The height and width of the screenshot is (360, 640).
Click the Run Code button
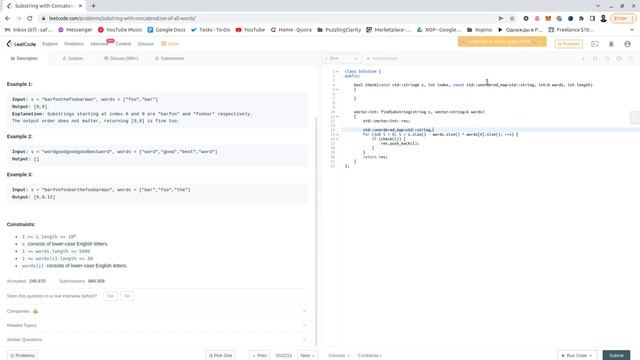577,356
